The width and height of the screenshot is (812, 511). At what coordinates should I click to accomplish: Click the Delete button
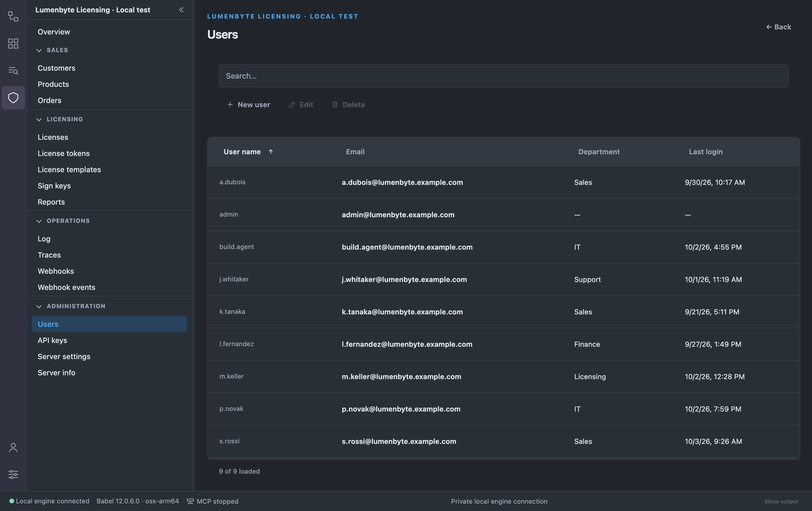coord(348,104)
